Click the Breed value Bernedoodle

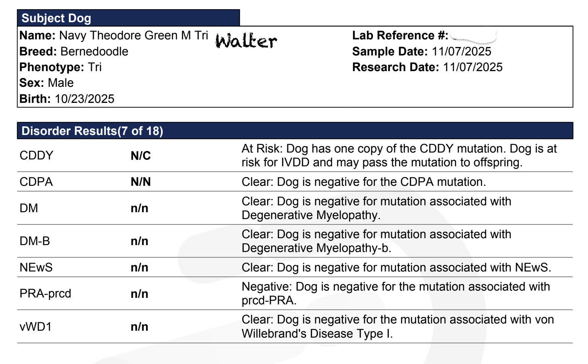pos(94,51)
